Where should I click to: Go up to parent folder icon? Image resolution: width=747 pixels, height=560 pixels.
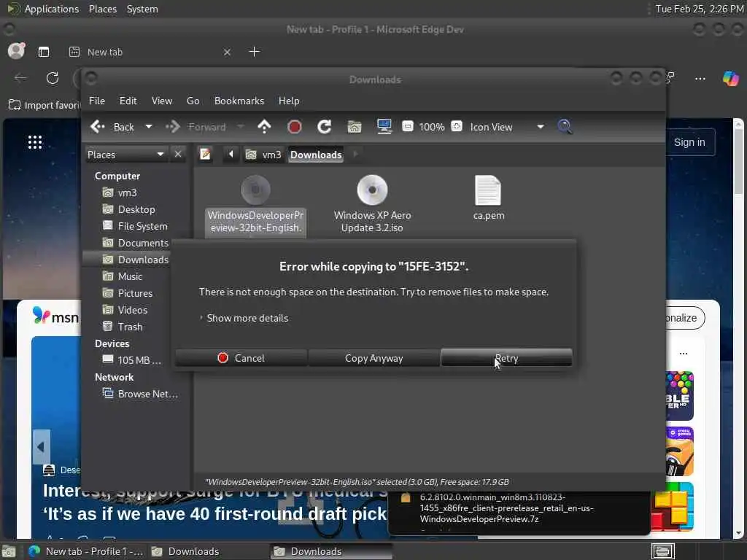(x=264, y=127)
